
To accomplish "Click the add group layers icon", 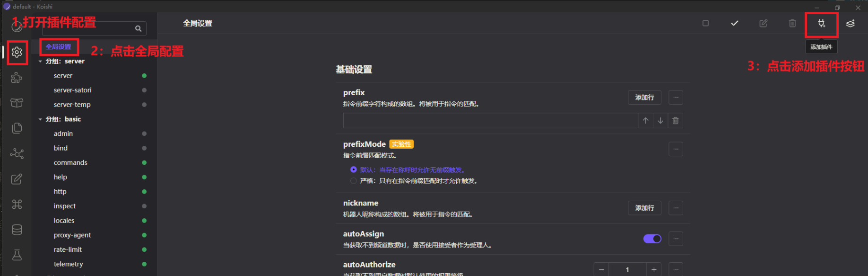I will 850,24.
